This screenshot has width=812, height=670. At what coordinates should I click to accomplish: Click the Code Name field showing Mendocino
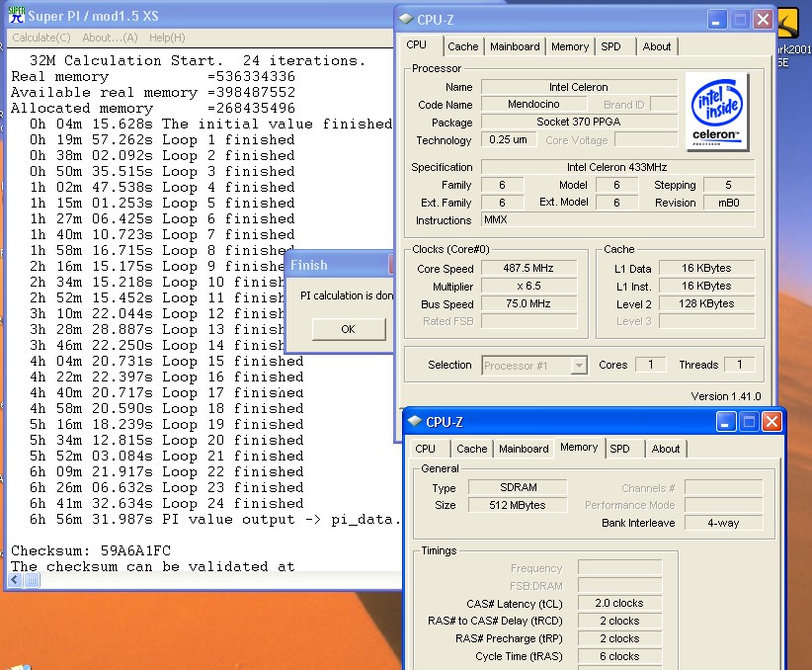tap(533, 104)
